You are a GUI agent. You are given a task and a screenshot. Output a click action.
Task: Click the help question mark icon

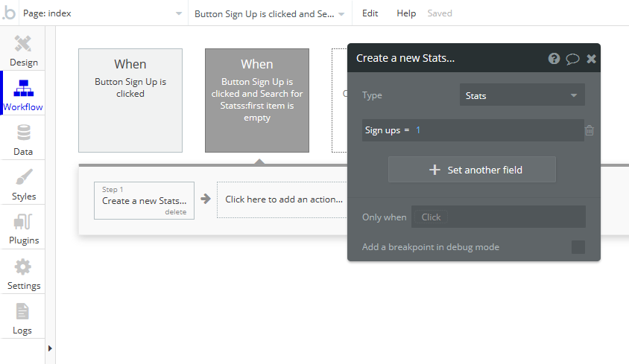[554, 59]
